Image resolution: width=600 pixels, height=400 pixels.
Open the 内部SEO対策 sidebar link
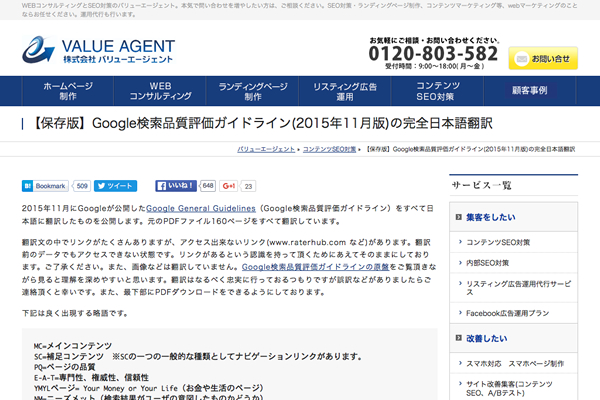[488, 263]
